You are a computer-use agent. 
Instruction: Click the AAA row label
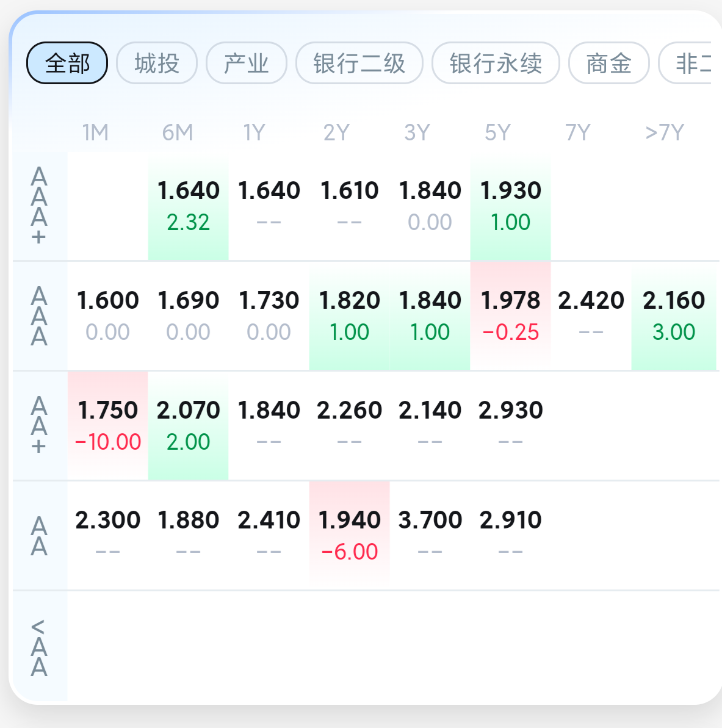pyautogui.click(x=39, y=316)
